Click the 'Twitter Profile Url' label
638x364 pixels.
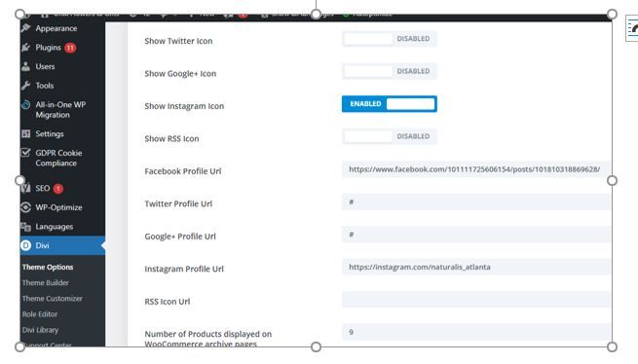(x=178, y=203)
